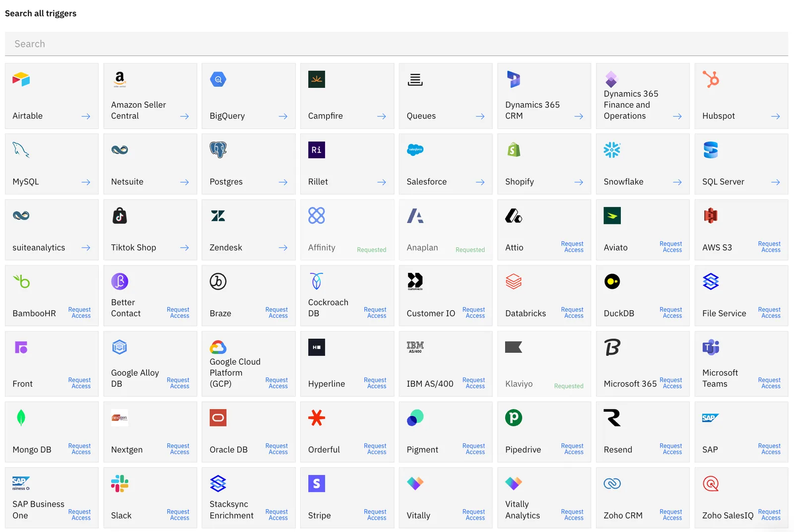794x532 pixels.
Task: Click the Campfire logo icon
Action: click(x=317, y=79)
